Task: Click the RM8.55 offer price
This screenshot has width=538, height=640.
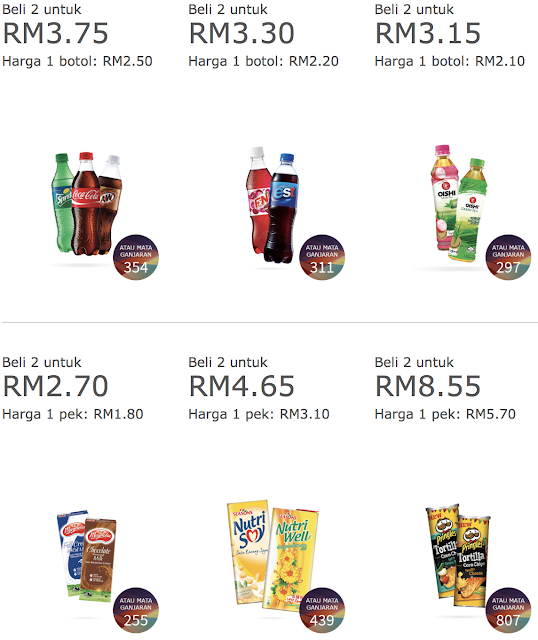Action: tap(428, 386)
